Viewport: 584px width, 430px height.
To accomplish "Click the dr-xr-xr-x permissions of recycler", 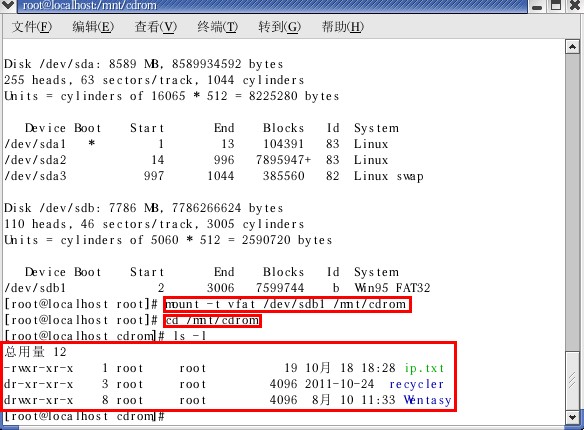I will point(39,384).
